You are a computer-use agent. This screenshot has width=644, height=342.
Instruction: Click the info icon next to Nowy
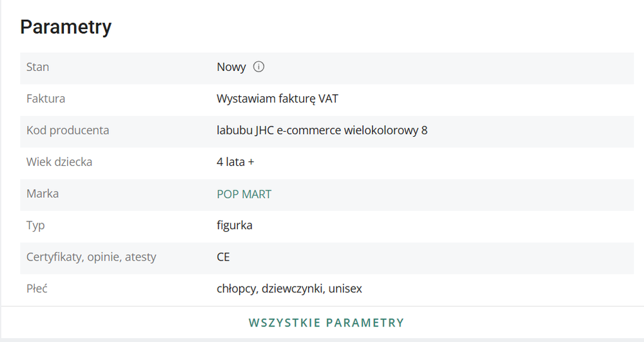click(259, 67)
